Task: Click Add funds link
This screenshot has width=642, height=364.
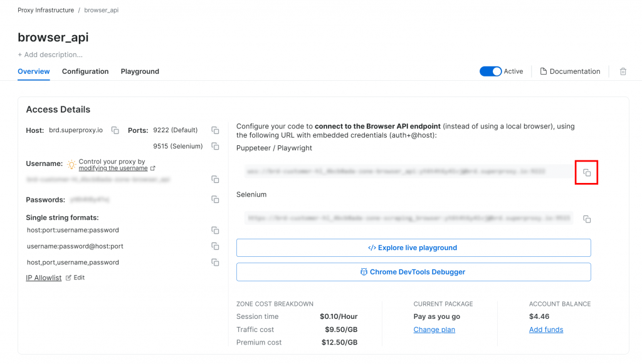Action: click(x=545, y=330)
